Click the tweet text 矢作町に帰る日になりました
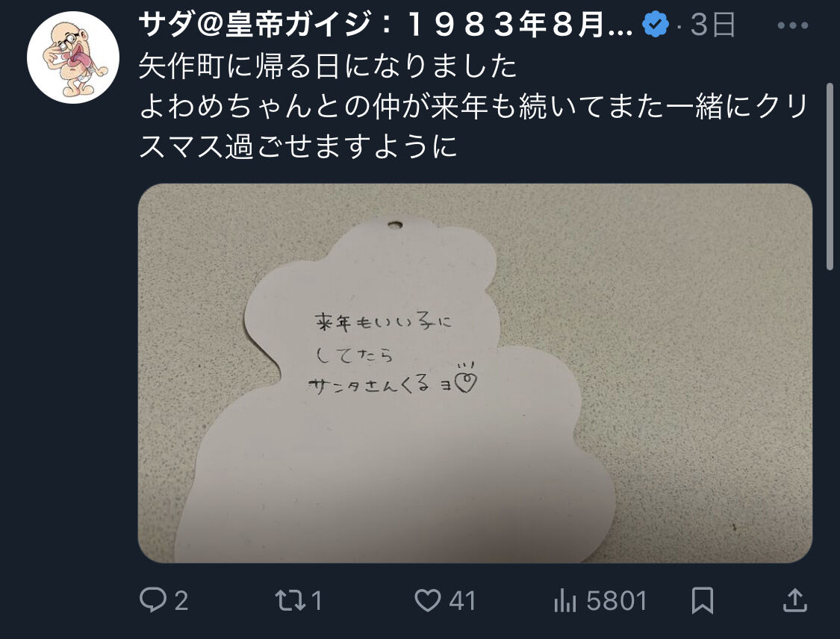 tap(328, 66)
